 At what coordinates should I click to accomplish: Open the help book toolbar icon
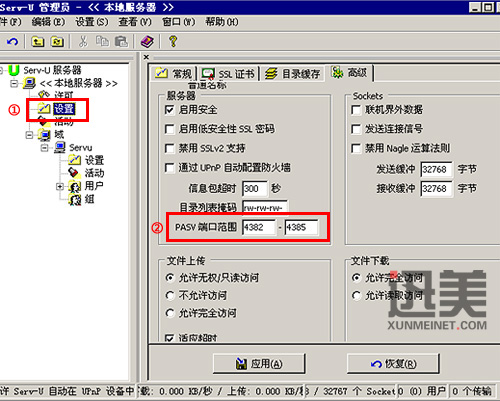147,42
